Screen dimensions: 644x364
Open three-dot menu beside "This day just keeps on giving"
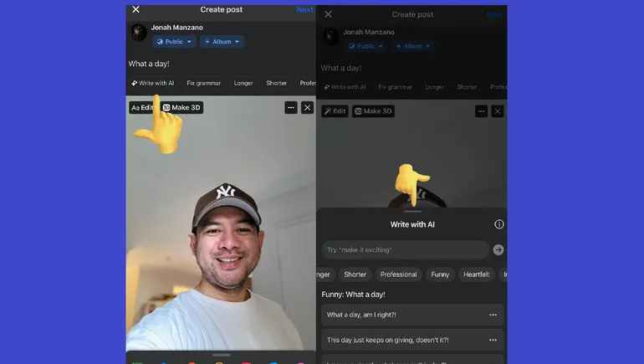[493, 340]
